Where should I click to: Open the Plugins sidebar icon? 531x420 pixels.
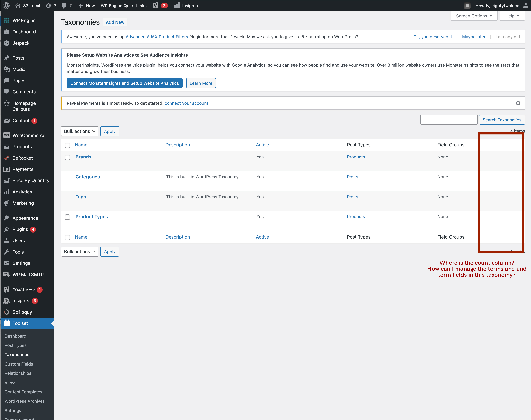click(x=7, y=229)
